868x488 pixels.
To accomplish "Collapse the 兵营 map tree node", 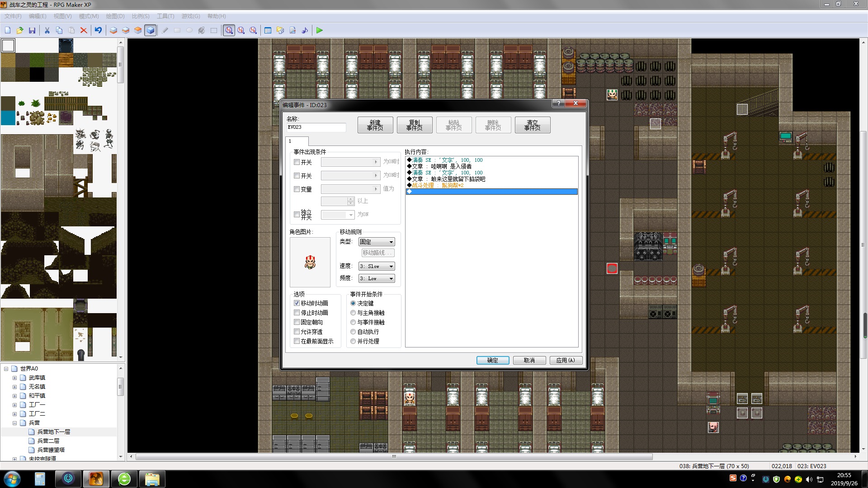I will [14, 423].
